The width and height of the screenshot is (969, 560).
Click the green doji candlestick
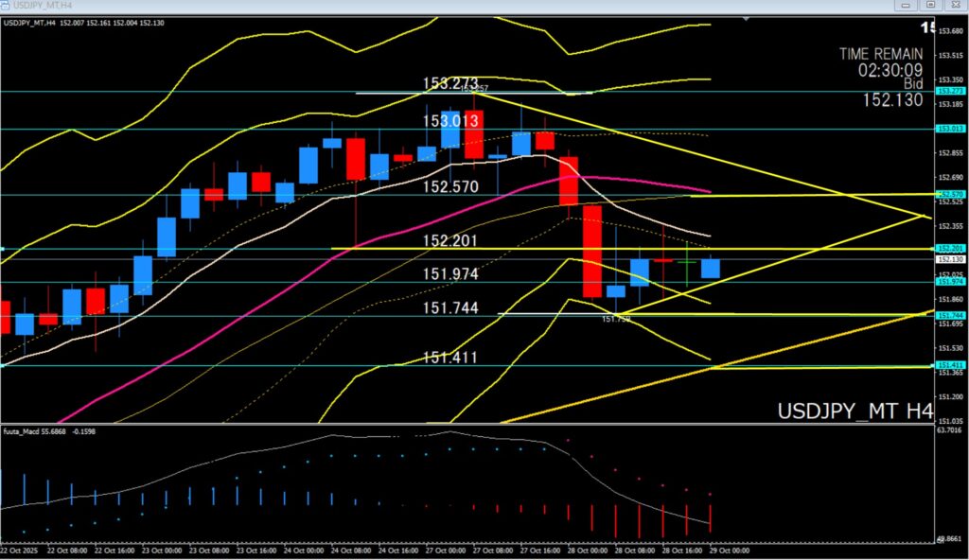687,261
